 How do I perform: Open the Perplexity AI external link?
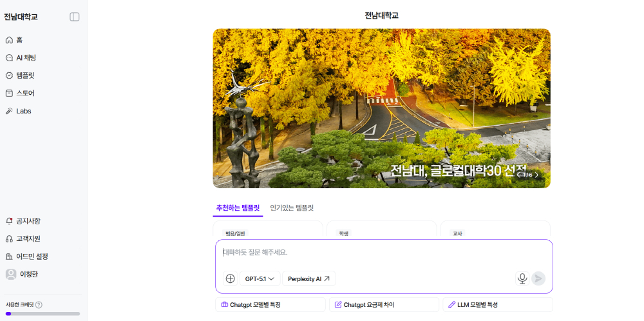(x=308, y=278)
